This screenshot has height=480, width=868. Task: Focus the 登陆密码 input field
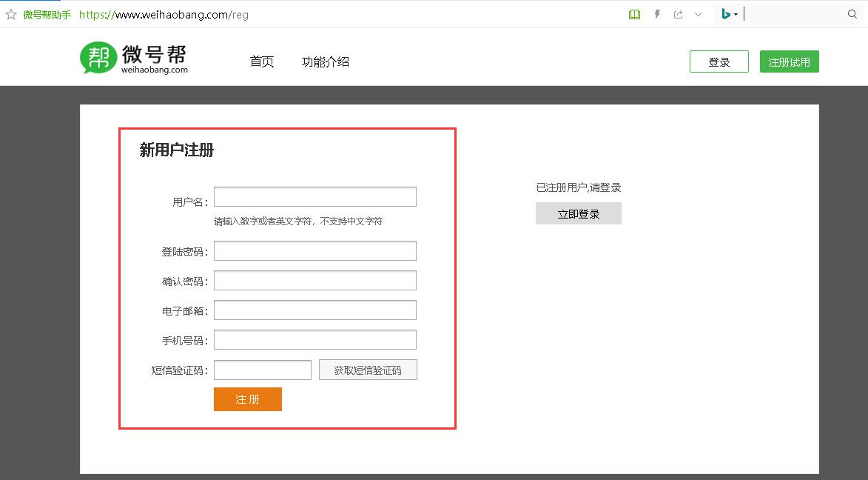(315, 250)
